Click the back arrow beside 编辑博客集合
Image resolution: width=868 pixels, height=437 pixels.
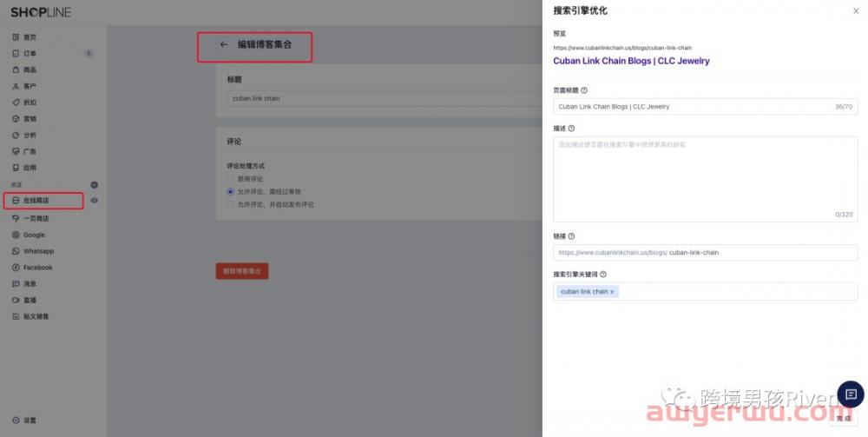pos(224,44)
